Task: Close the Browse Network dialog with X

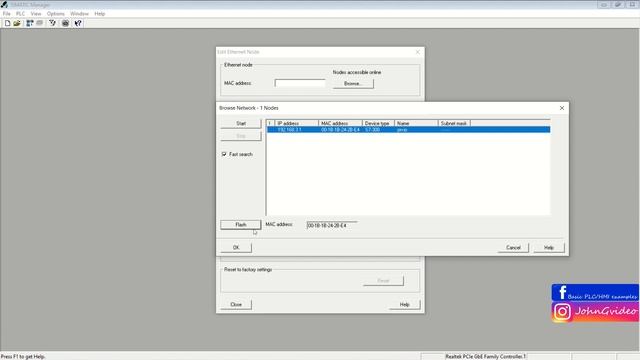Action: [x=562, y=108]
